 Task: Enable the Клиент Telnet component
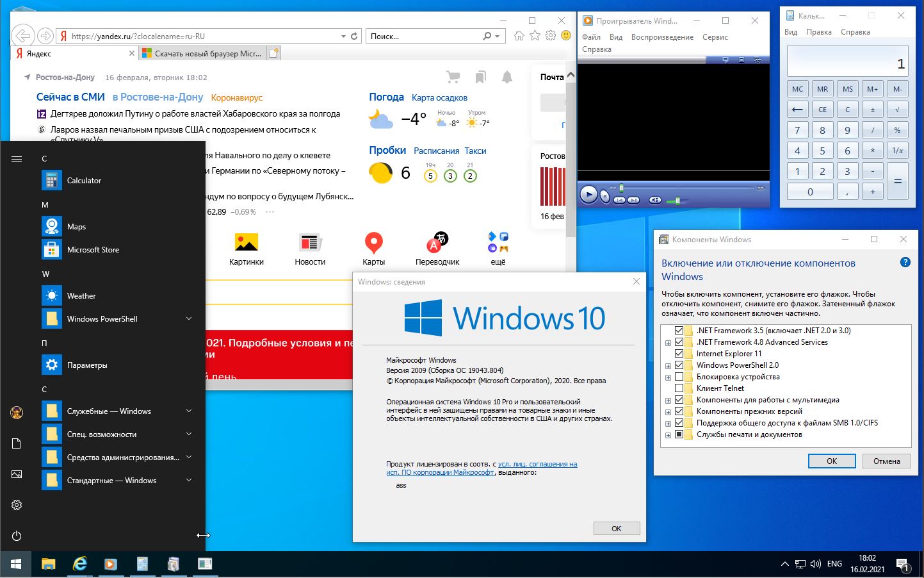click(x=679, y=388)
